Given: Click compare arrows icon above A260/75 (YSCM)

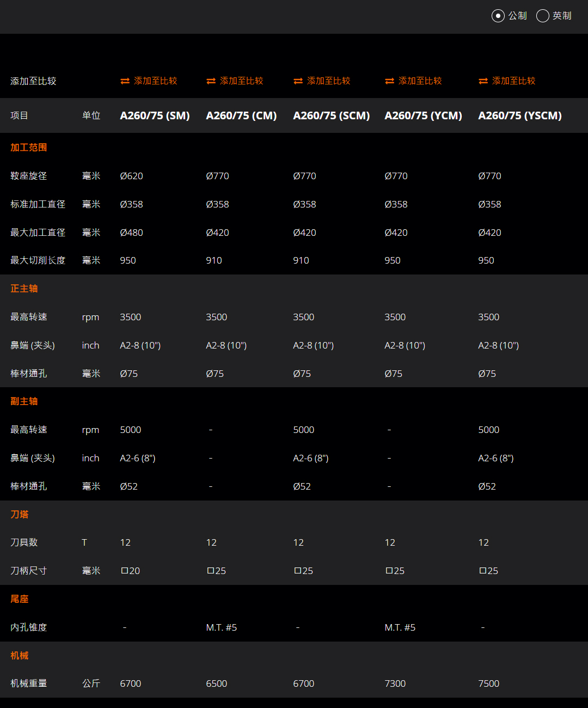Looking at the screenshot, I should (483, 81).
